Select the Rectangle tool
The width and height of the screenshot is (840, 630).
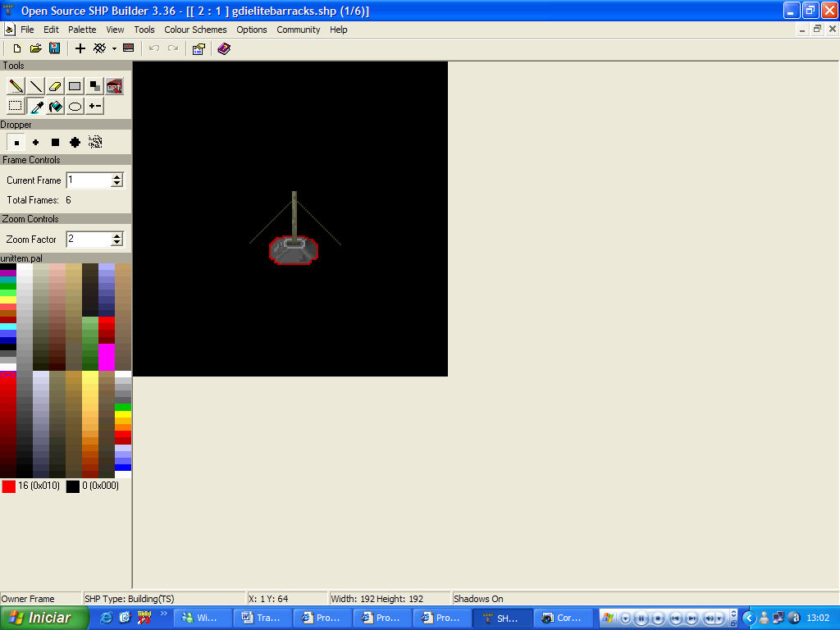[75, 85]
